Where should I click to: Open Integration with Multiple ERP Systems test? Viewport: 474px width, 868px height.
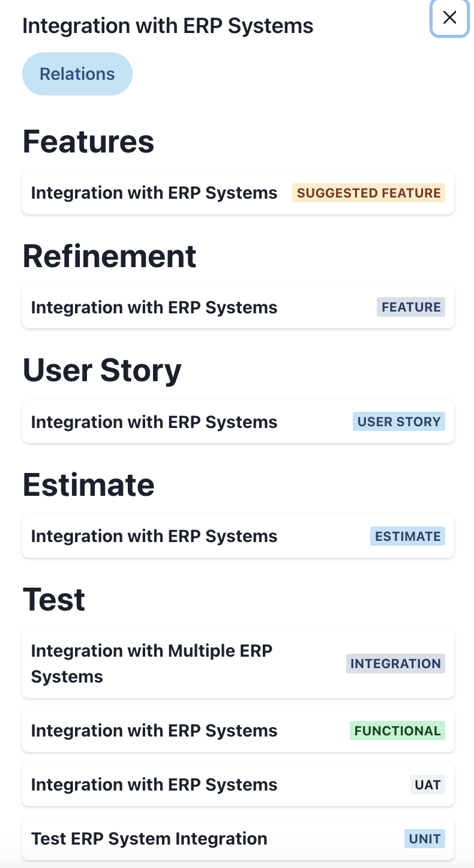pyautogui.click(x=151, y=663)
